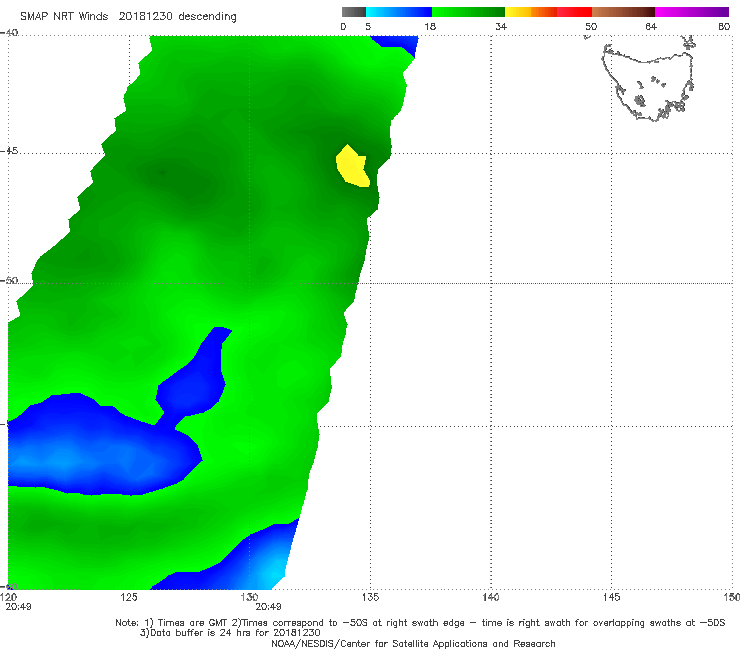The image size is (740, 650).
Task: Click the 20:49 time under longitude 130
Action: (x=269, y=607)
